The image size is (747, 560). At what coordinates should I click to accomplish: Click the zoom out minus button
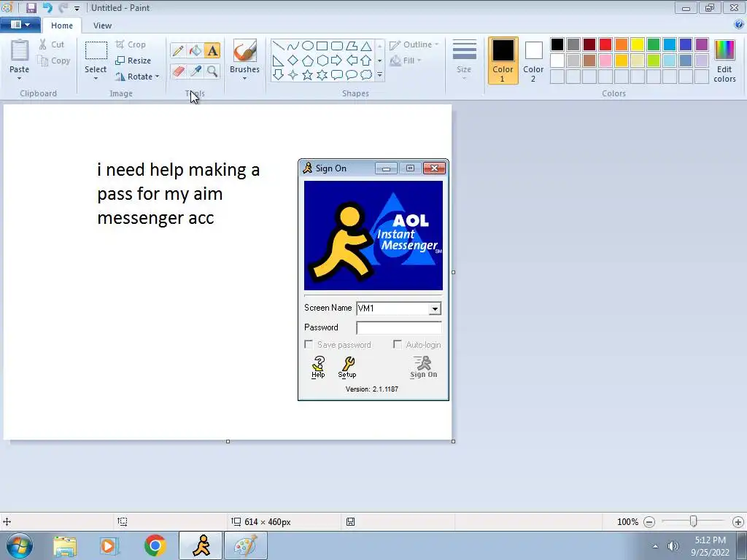pos(649,522)
